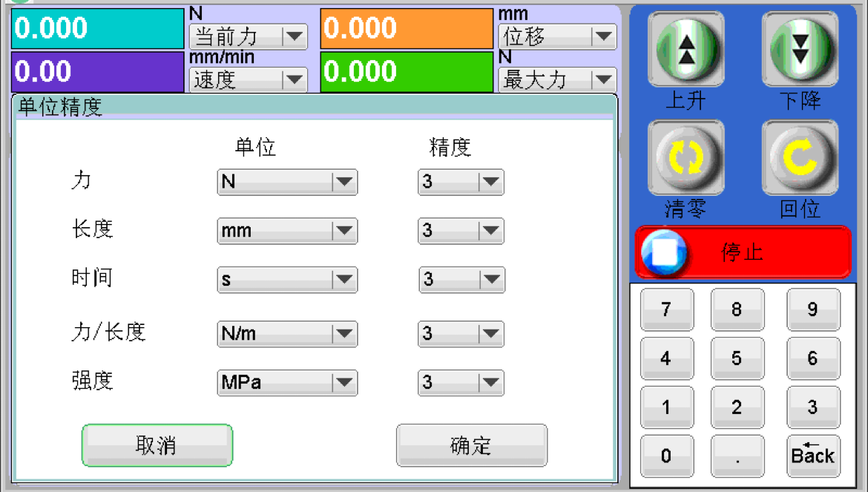
Task: Open the strength unit MPa dropdown
Action: click(287, 382)
